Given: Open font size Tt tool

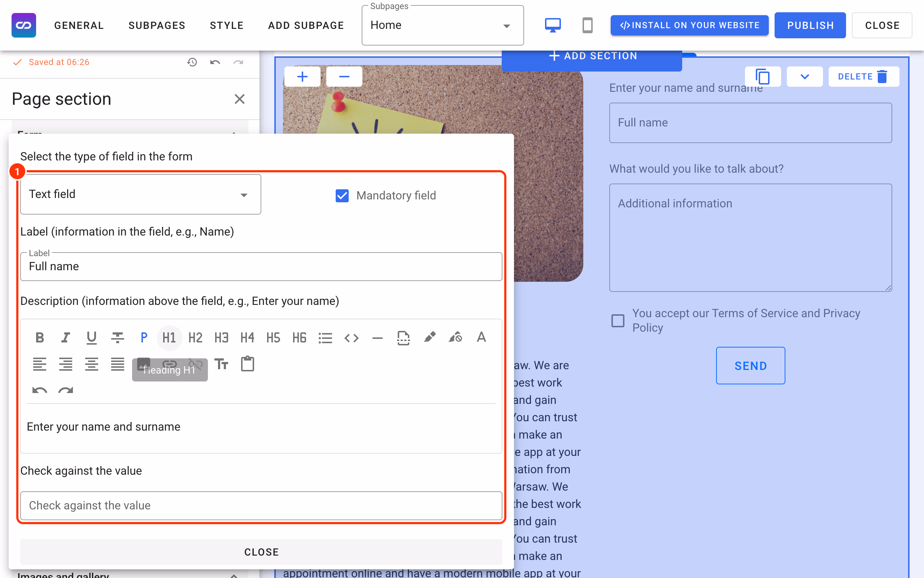Looking at the screenshot, I should tap(222, 364).
